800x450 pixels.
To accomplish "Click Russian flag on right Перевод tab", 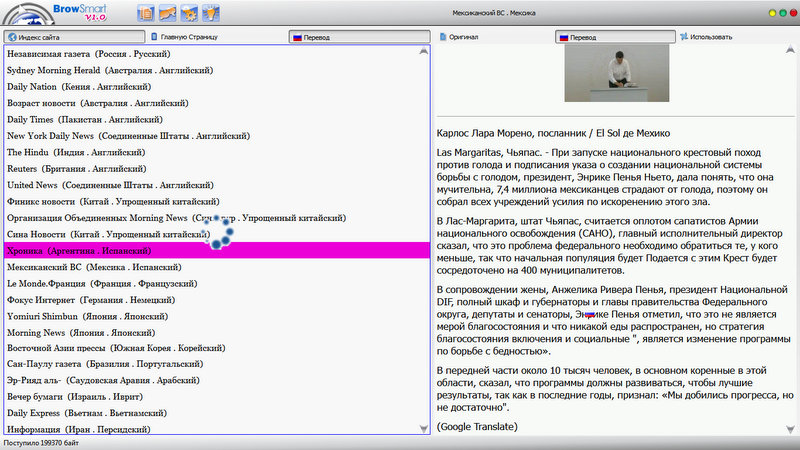I will (564, 37).
